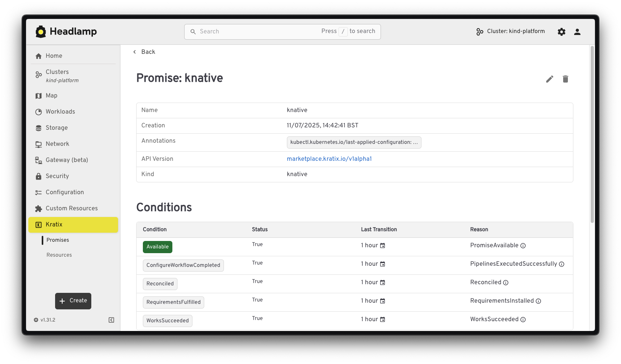Click the cluster icon beside kind-platform
621x364 pixels.
(x=480, y=32)
